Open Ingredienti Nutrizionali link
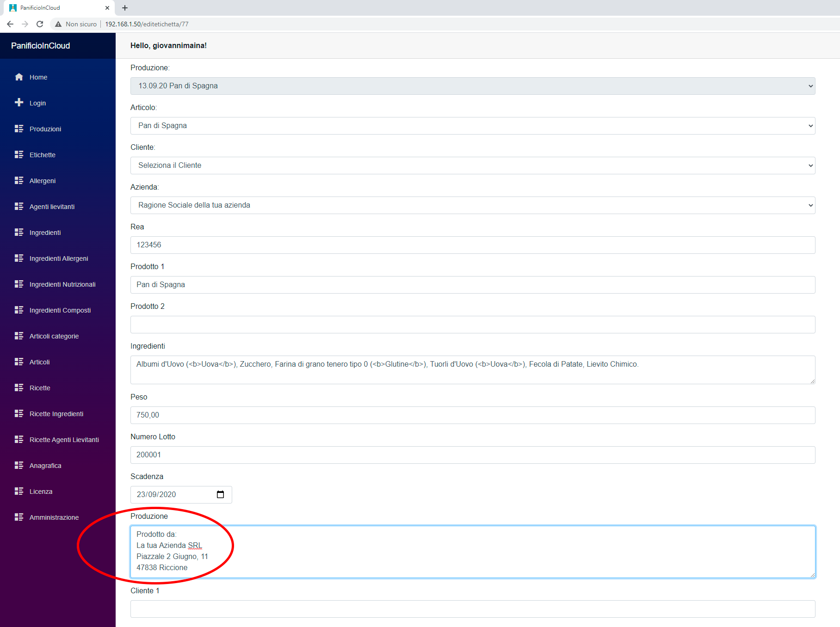This screenshot has width=840, height=627. point(62,284)
